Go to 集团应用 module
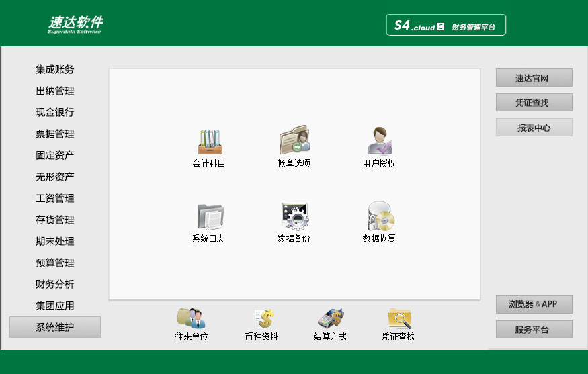Viewport: 588px width, 374px height. (54, 306)
